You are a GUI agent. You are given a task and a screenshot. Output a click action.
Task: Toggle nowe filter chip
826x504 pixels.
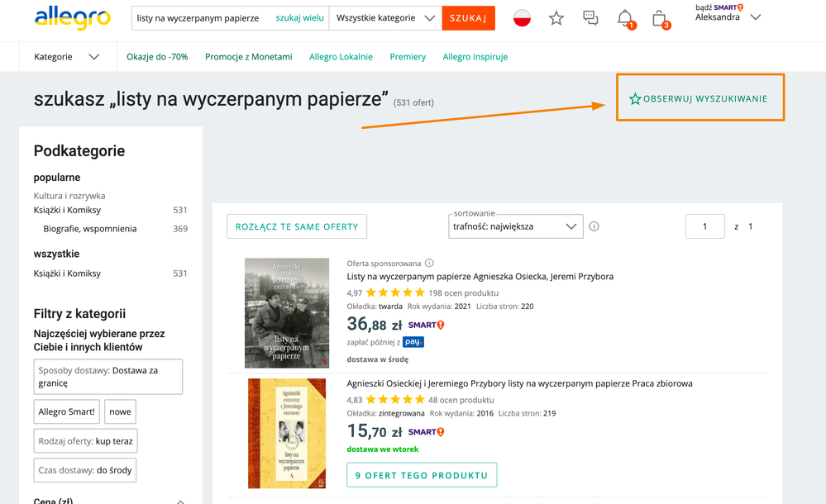point(120,411)
